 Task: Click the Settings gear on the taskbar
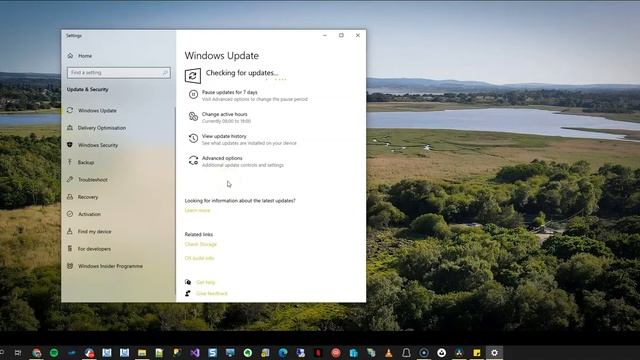tap(494, 353)
